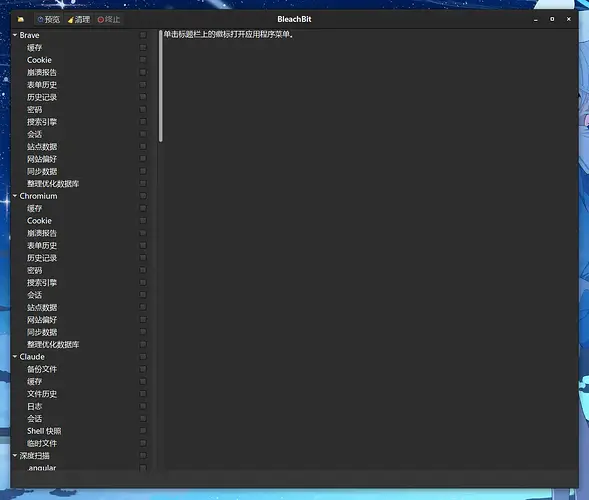Screen dimensions: 589x500
Task: Collapse the Chromium tree group
Action: point(15,196)
